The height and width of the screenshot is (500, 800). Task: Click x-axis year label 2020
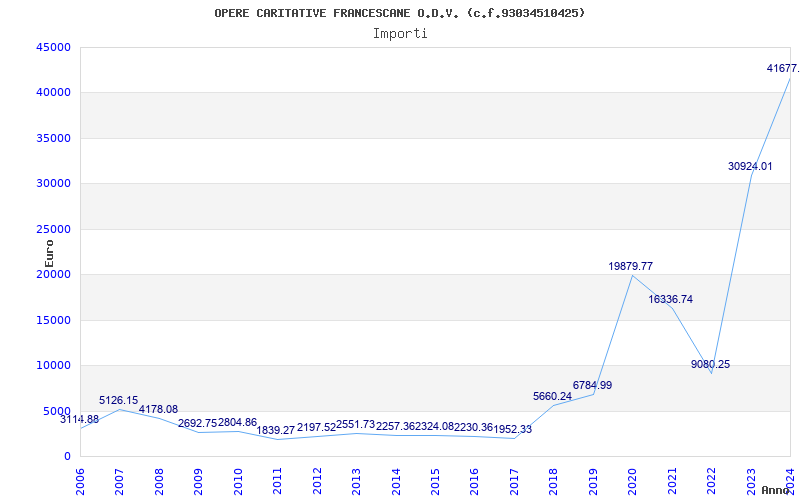[633, 483]
